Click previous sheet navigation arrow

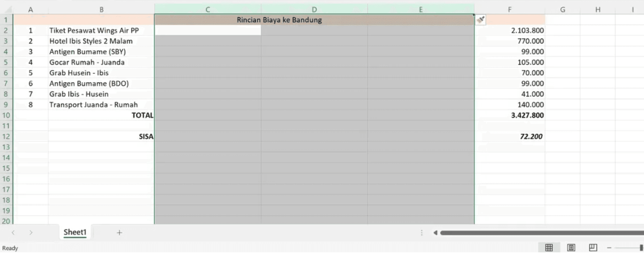pyautogui.click(x=13, y=232)
